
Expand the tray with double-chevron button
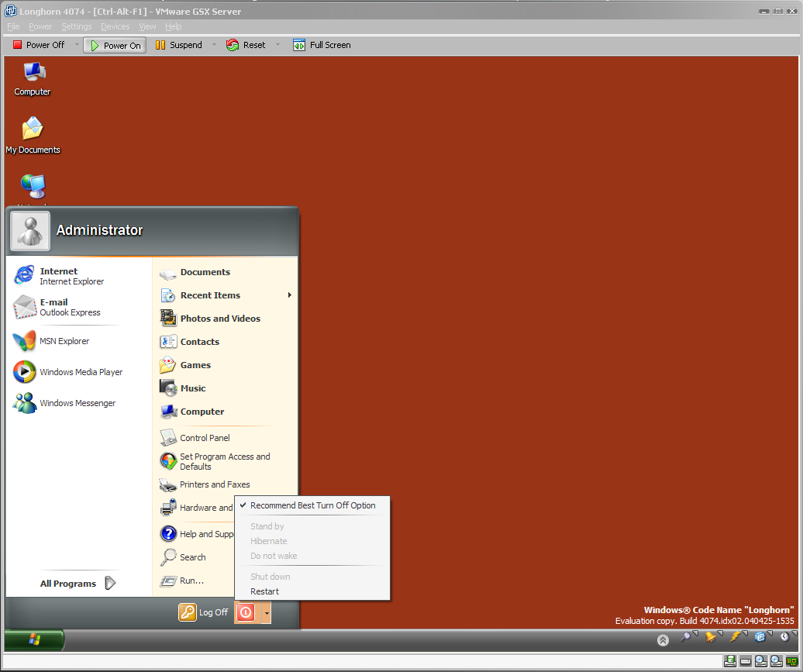[663, 639]
